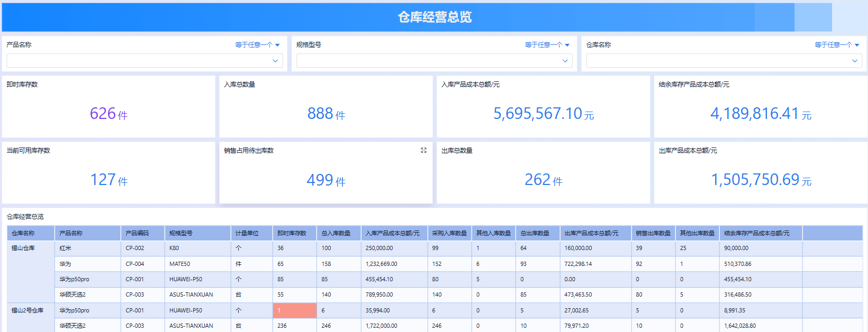This screenshot has height=332, width=868.
Task: Click the 入库产品成本总额/元 column header
Action: click(x=394, y=233)
